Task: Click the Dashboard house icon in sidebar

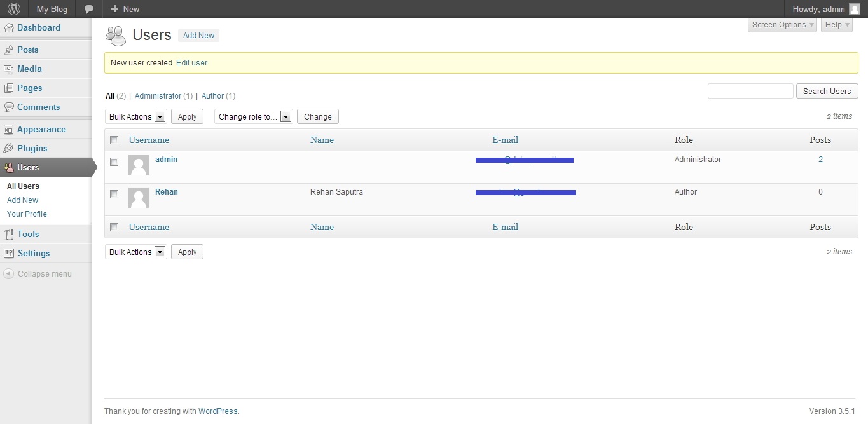Action: pos(9,28)
